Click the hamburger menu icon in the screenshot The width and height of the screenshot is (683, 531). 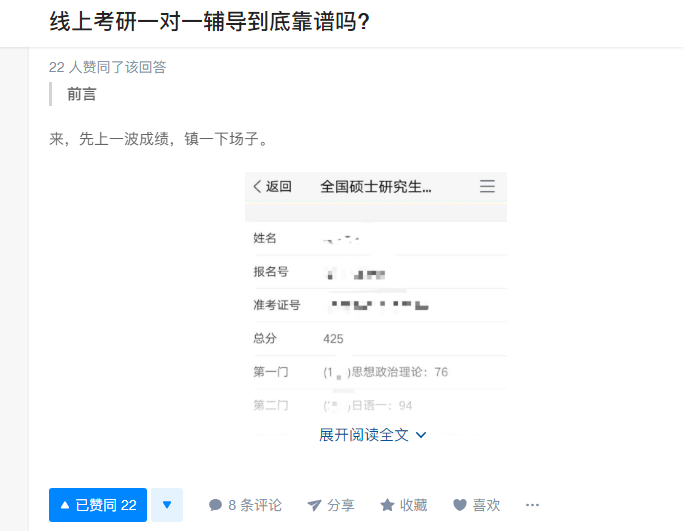(x=487, y=186)
